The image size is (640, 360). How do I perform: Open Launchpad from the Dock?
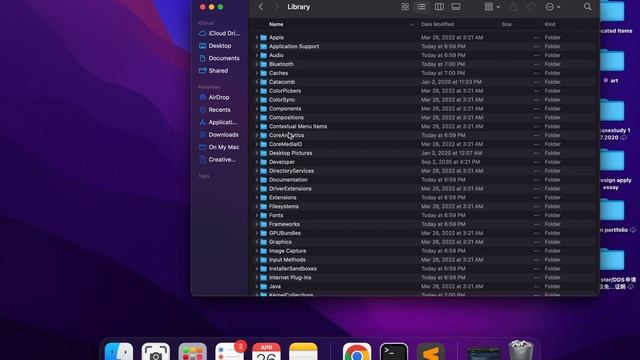coord(192,351)
